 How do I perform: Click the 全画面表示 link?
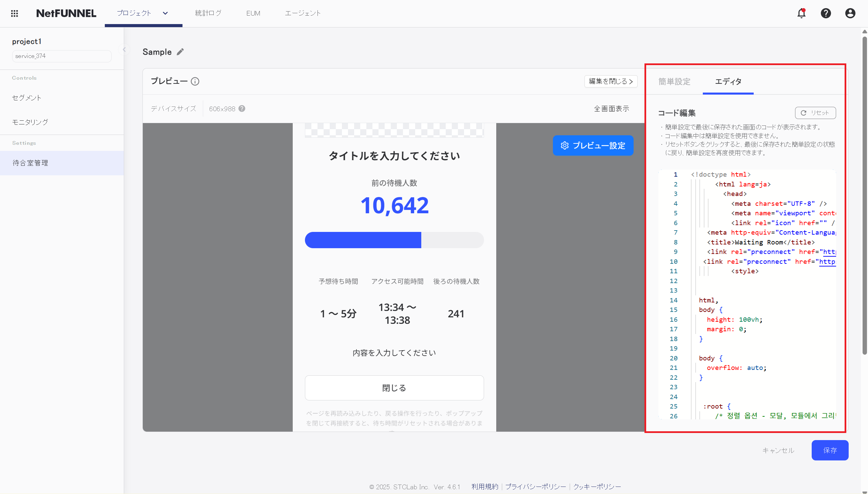(611, 108)
